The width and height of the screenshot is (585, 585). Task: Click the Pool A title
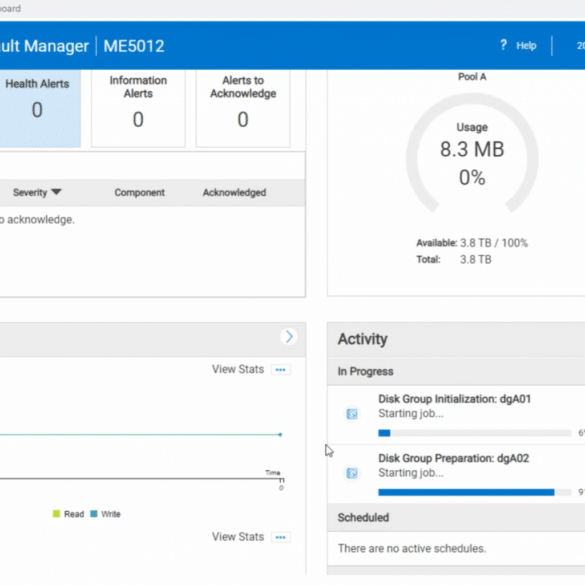tap(472, 76)
